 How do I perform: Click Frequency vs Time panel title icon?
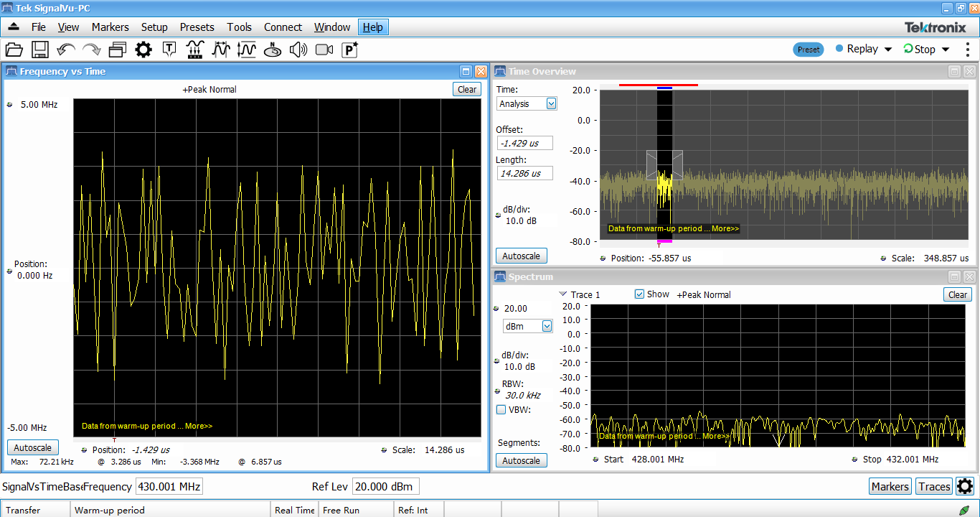click(x=11, y=71)
